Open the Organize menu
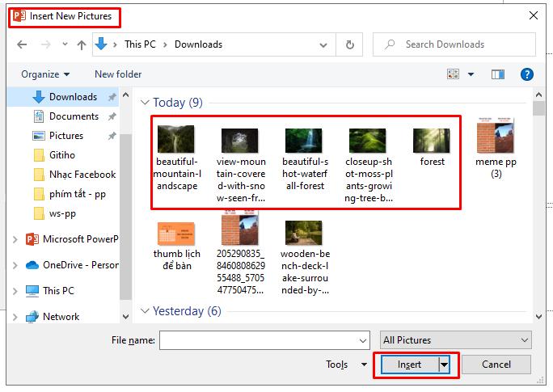This screenshot has width=553, height=392. pos(45,74)
